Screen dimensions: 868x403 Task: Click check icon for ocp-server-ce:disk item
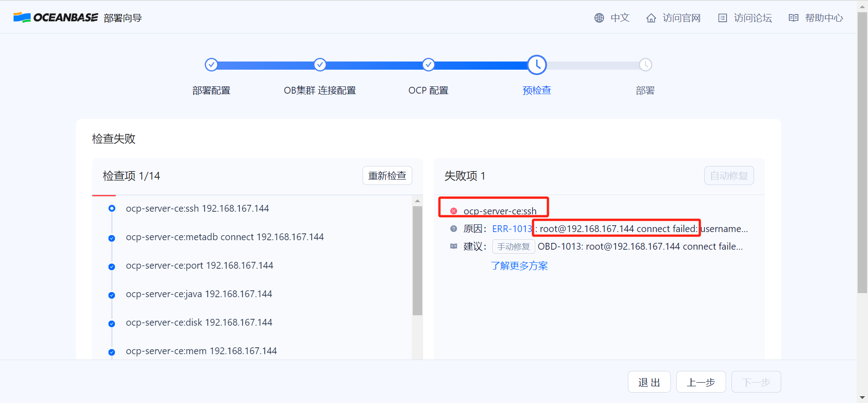[x=112, y=324]
